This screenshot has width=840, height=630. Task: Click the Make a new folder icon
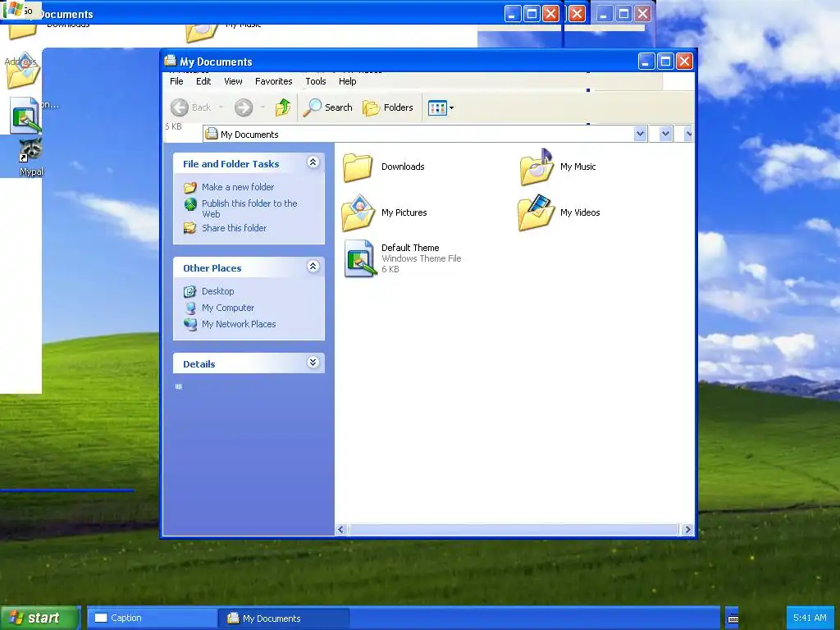190,188
